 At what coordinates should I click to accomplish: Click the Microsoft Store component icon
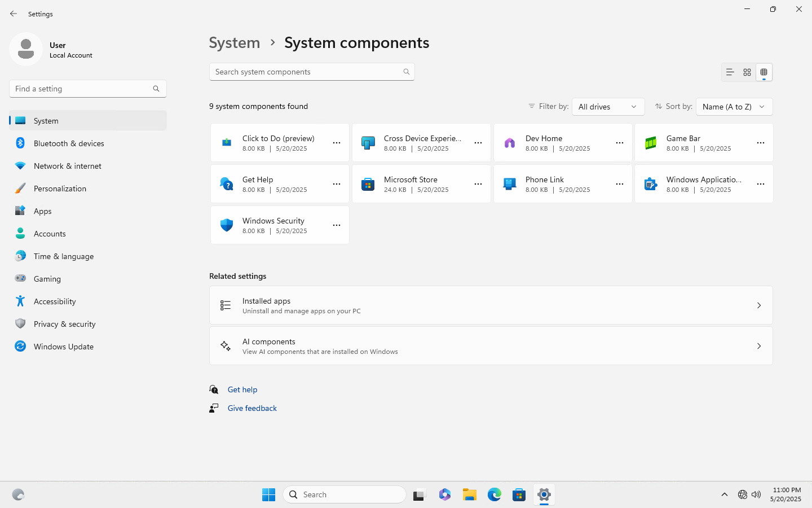point(368,184)
